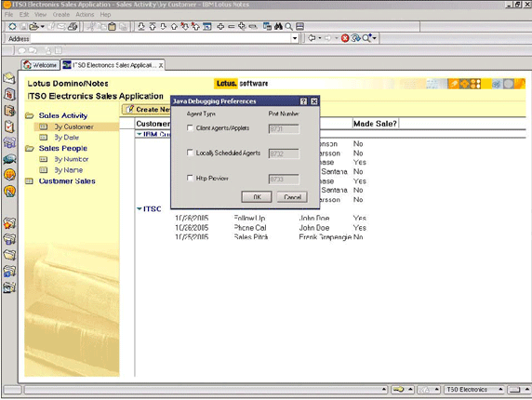Open the Actions menu
532x400 pixels.
tap(85, 15)
